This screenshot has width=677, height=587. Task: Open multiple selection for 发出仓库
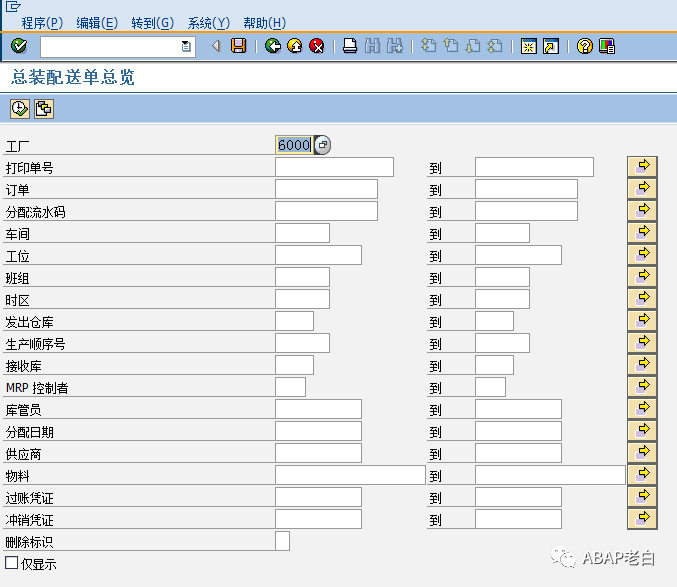[642, 320]
